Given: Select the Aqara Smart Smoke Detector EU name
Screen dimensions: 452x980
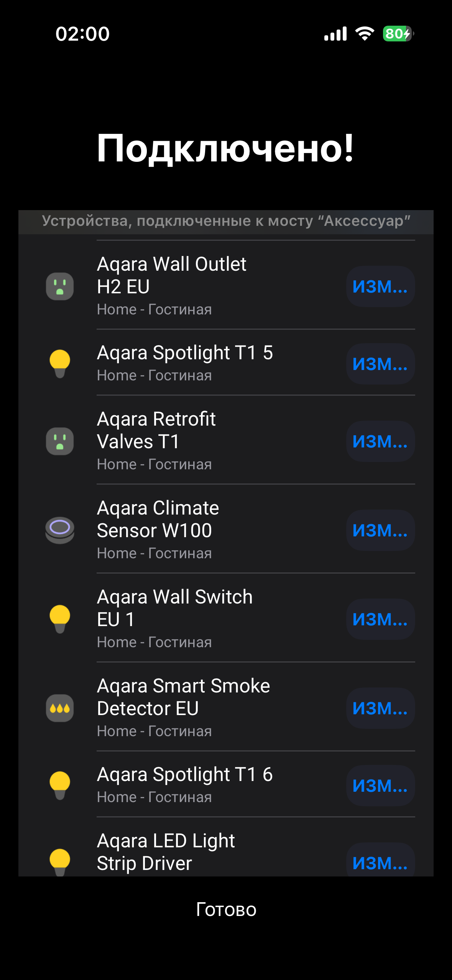Looking at the screenshot, I should point(183,697).
